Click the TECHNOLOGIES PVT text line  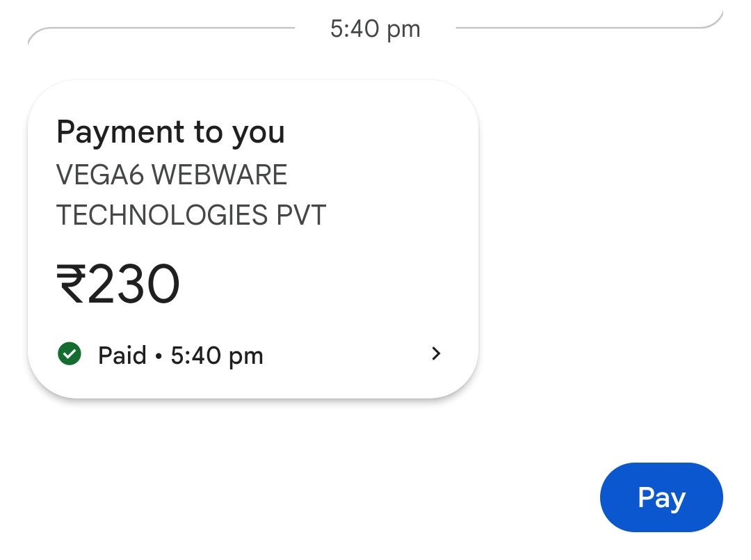(x=191, y=215)
